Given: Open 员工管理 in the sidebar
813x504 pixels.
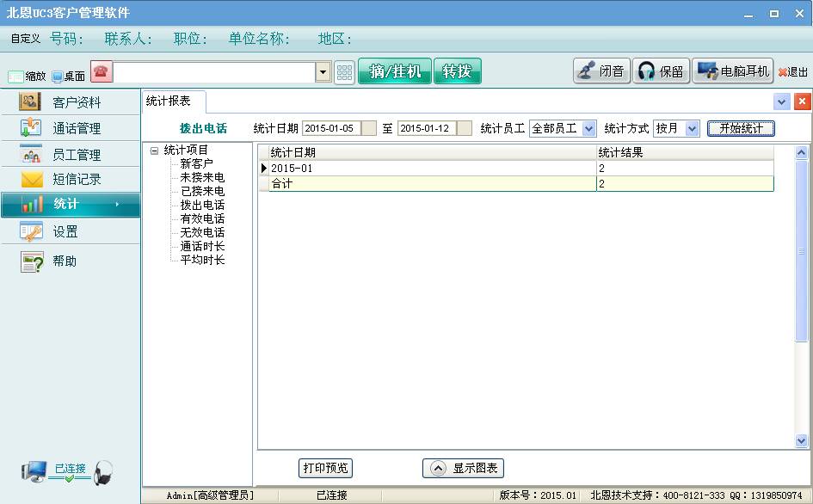Looking at the screenshot, I should click(x=71, y=154).
